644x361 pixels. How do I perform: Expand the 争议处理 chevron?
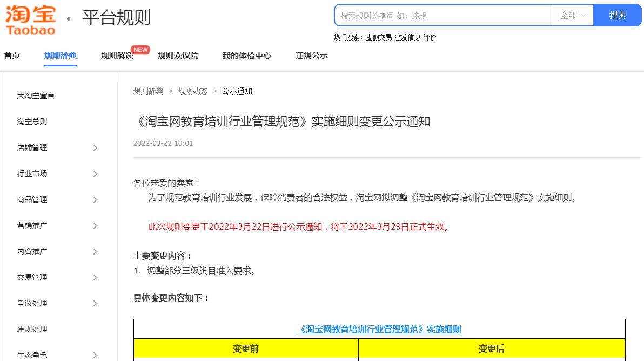pos(95,304)
